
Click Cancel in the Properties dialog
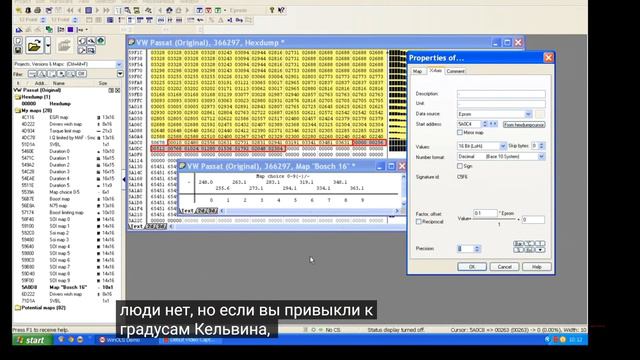pyautogui.click(x=504, y=267)
